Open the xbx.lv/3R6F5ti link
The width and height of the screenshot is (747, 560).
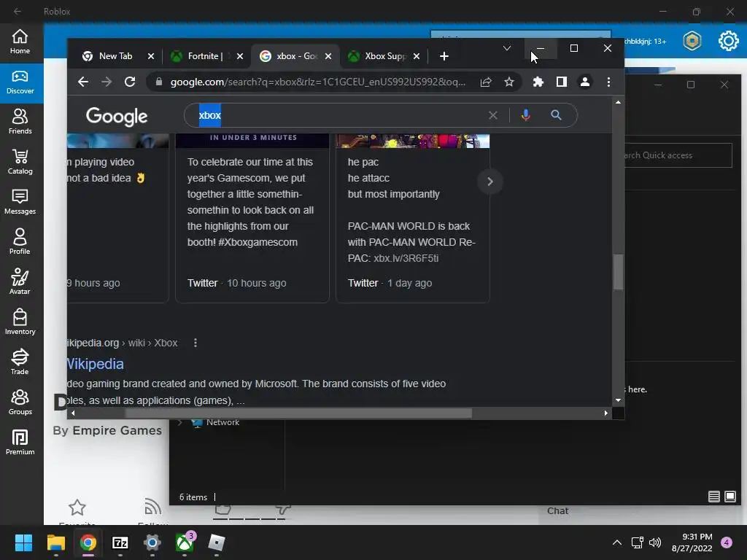pyautogui.click(x=406, y=258)
